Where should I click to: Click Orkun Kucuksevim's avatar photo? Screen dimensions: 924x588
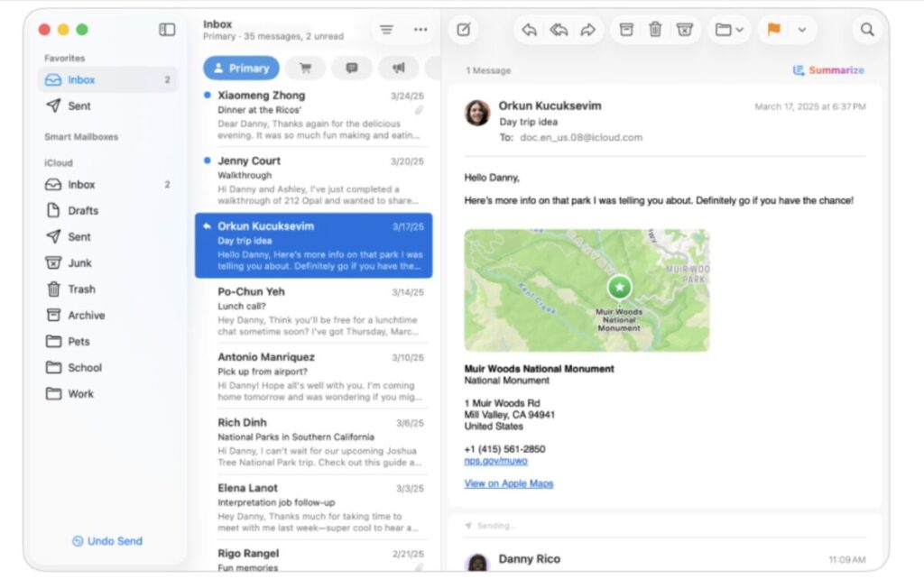[477, 113]
